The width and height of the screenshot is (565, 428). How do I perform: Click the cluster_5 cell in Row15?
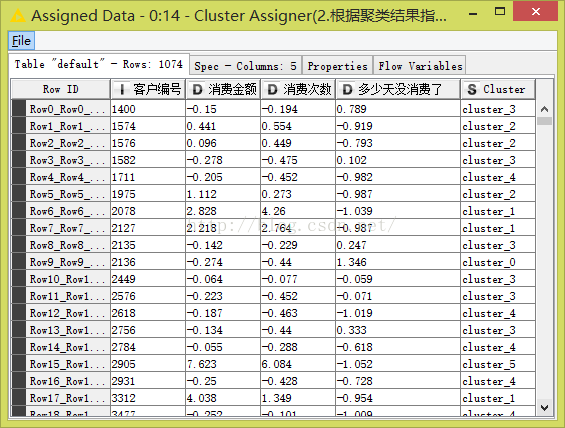coord(498,364)
